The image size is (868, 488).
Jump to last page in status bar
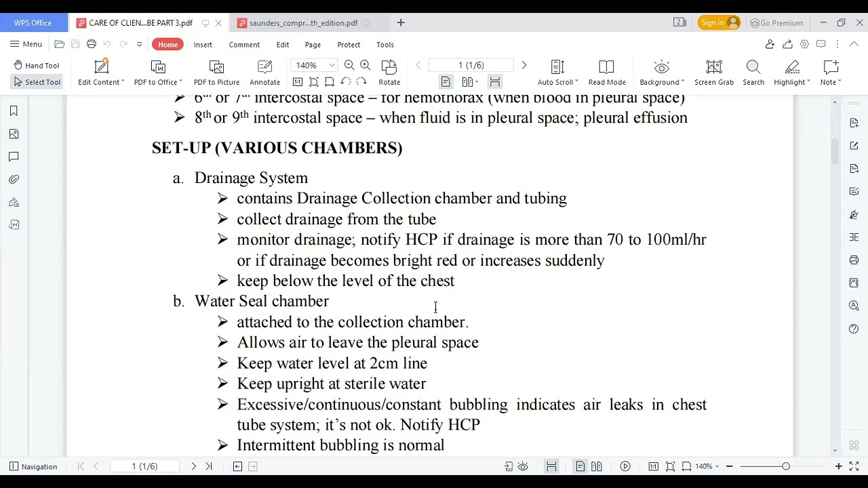click(209, 466)
